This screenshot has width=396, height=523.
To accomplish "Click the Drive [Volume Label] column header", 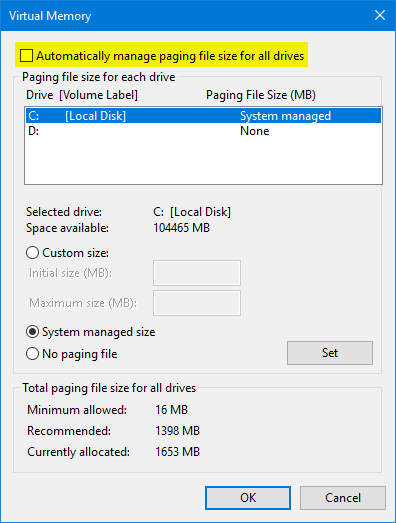I will (82, 95).
